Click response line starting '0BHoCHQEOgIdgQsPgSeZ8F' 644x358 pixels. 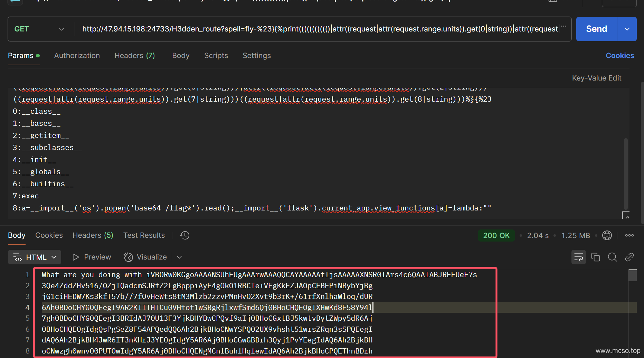pyautogui.click(x=207, y=329)
